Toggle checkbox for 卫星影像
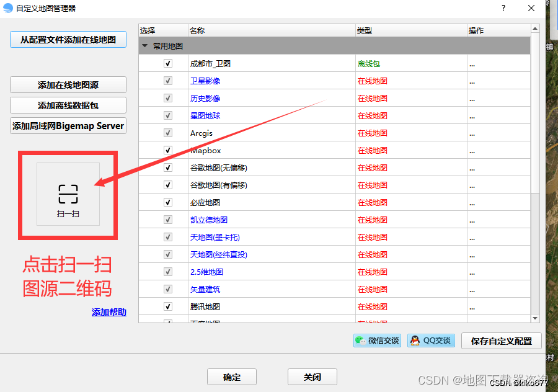 [x=168, y=81]
